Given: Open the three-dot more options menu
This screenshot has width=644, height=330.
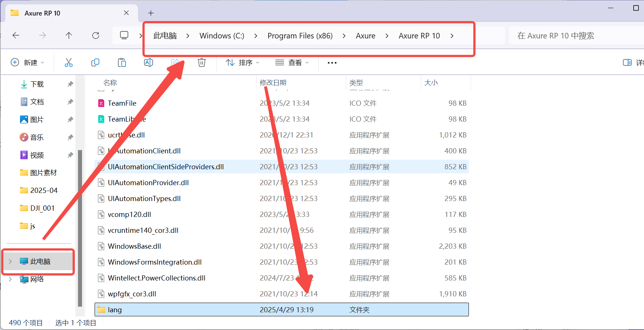Looking at the screenshot, I should click(x=332, y=63).
